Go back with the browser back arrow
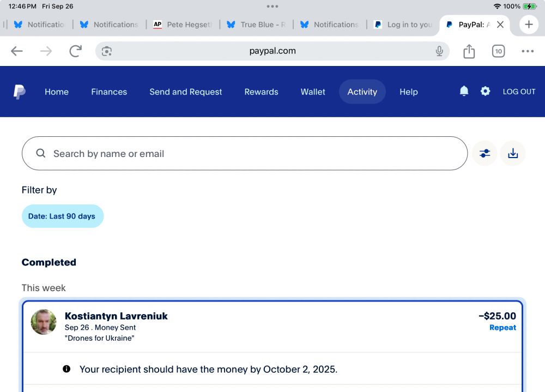 17,51
